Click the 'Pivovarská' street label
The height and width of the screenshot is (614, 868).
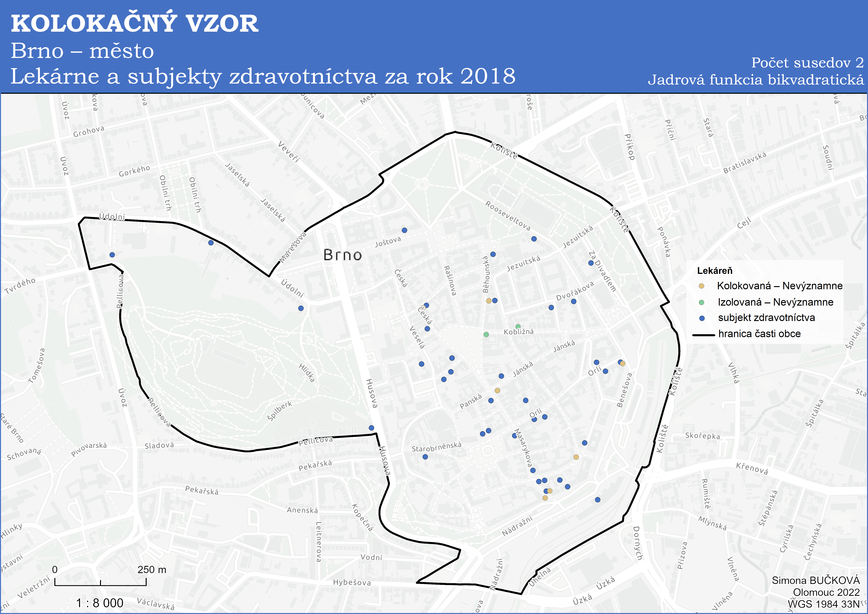coord(89,449)
